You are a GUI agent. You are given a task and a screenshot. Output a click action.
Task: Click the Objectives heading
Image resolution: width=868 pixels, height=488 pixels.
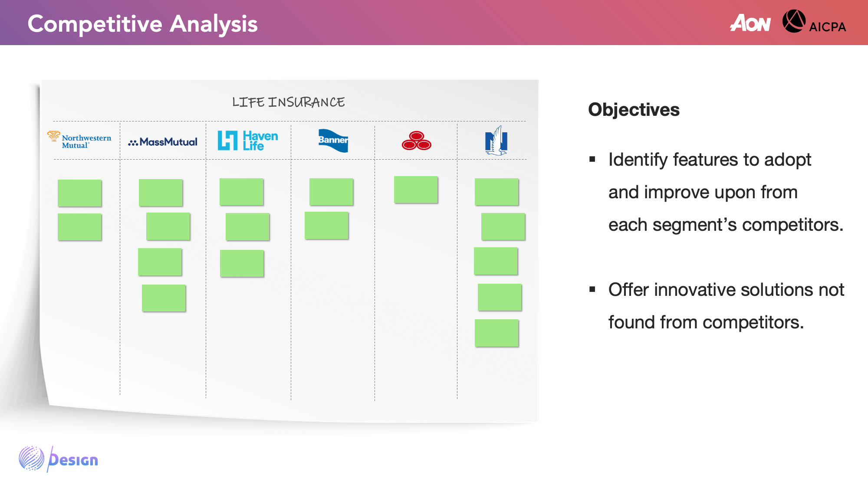click(634, 110)
